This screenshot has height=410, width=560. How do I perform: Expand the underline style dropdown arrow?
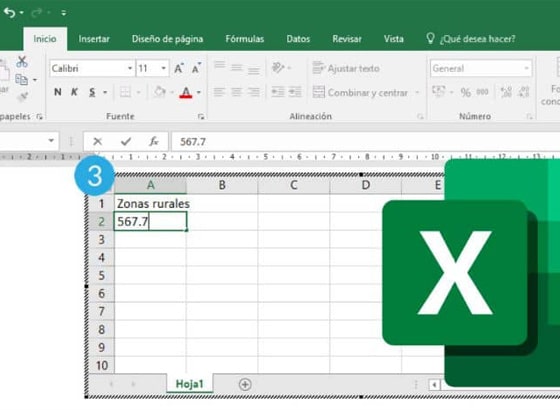[105, 92]
